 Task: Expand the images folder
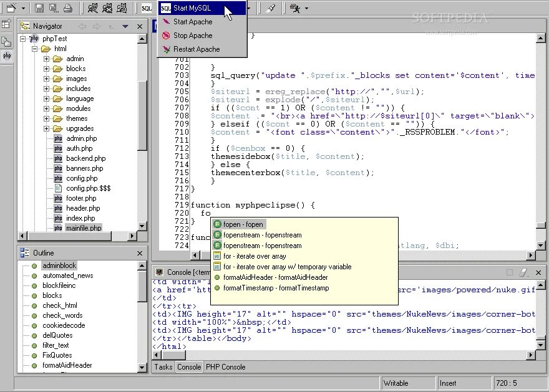click(x=46, y=79)
